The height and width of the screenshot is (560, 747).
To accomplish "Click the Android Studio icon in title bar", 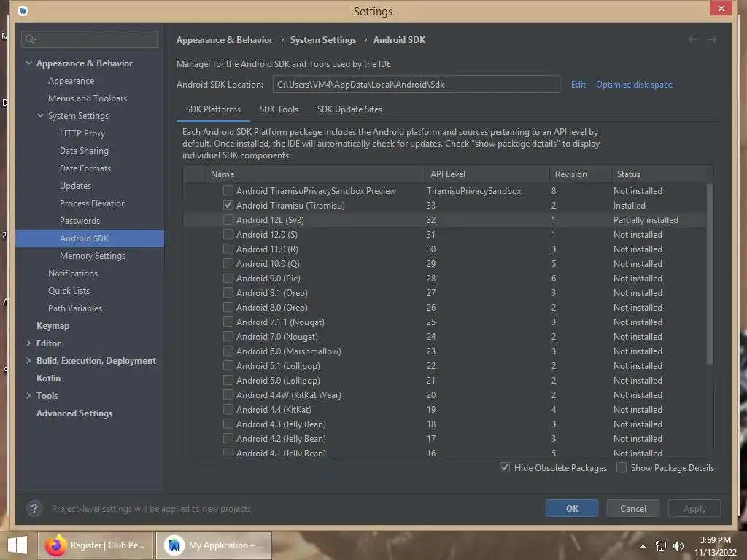I will click(x=23, y=10).
